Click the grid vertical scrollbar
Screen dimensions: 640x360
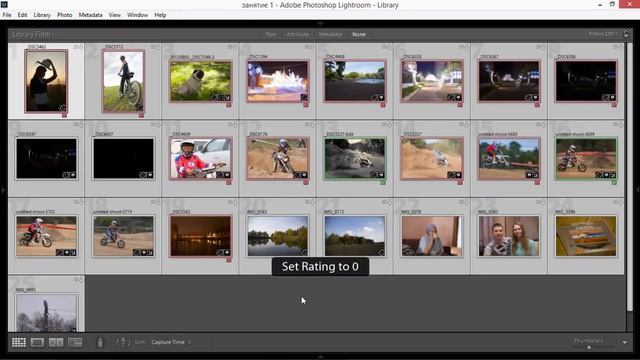click(629, 178)
